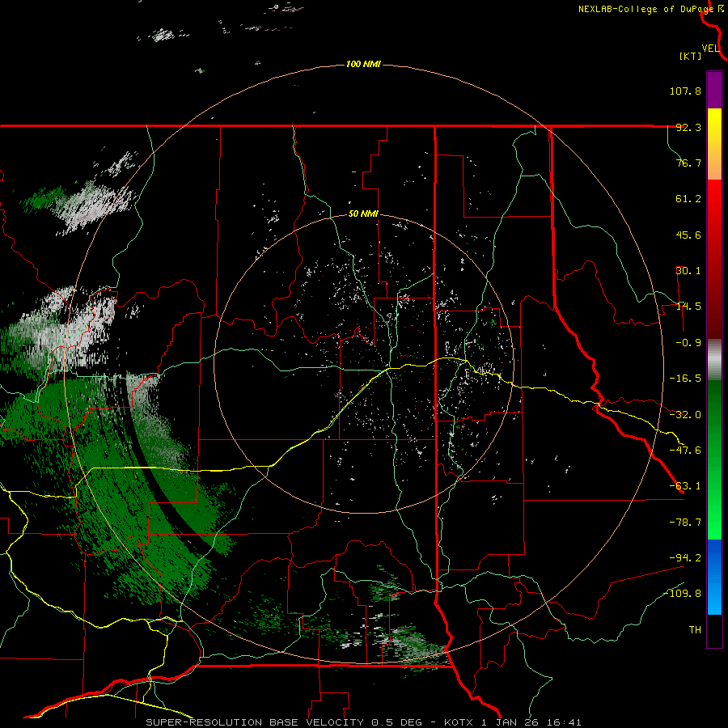The height and width of the screenshot is (728, 728).
Task: Click the 50 NMI range ring label
Action: 363,214
